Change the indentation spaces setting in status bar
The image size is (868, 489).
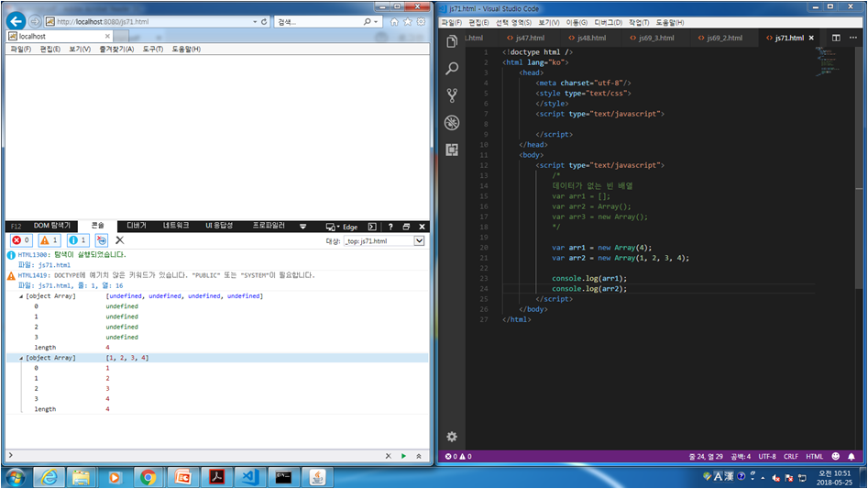tap(740, 456)
